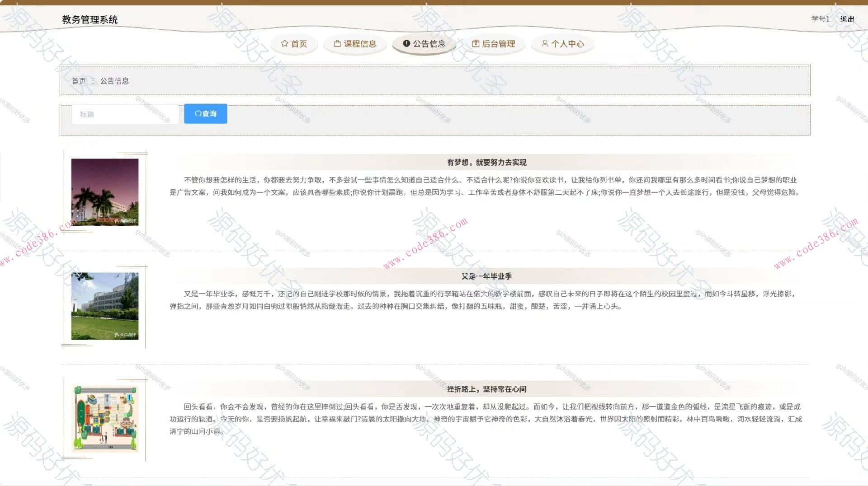Open announcement 有梦想，就要努力去实现
Image resolution: width=868 pixels, height=486 pixels.
(487, 162)
